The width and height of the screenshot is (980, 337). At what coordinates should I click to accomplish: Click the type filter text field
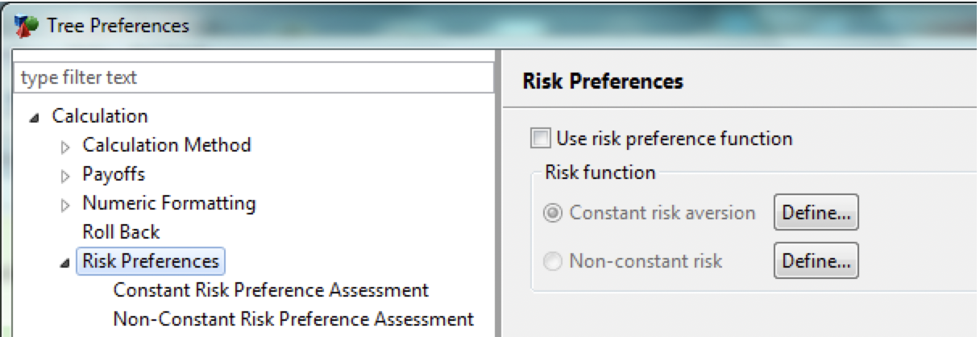[x=254, y=77]
